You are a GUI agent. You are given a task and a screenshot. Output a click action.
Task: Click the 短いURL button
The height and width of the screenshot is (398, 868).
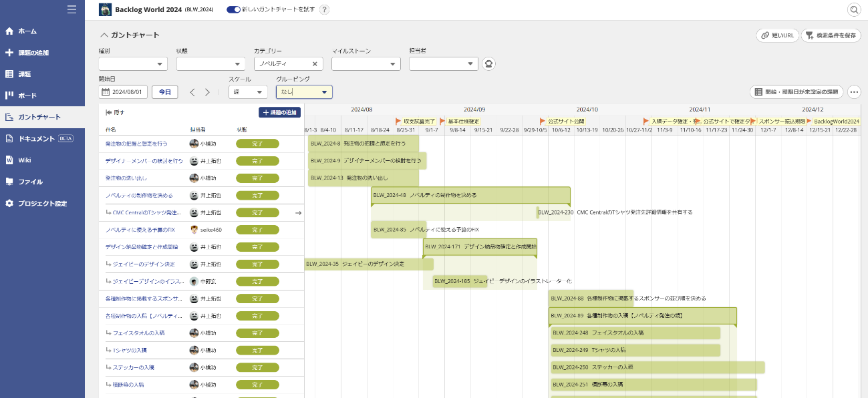coord(777,35)
